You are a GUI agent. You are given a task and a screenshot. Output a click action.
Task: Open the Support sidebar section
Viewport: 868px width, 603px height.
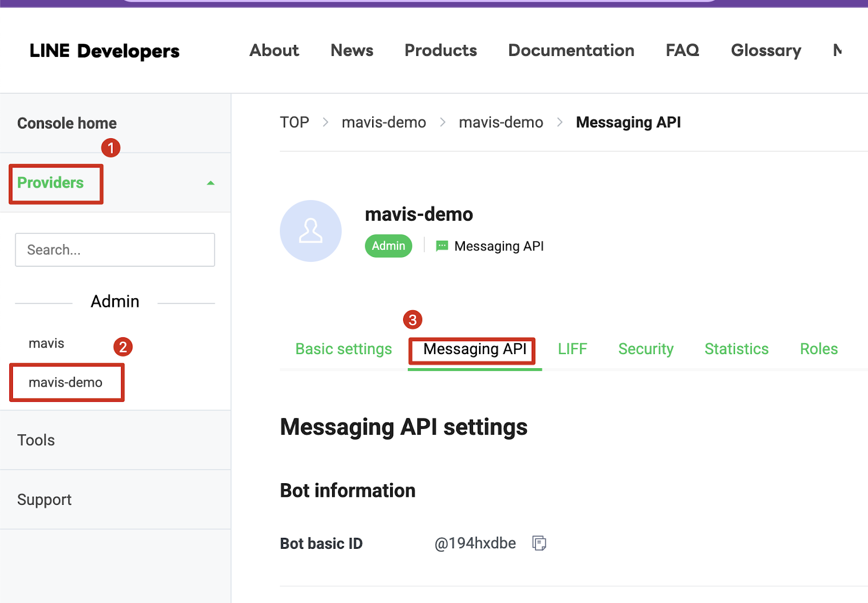tap(44, 499)
